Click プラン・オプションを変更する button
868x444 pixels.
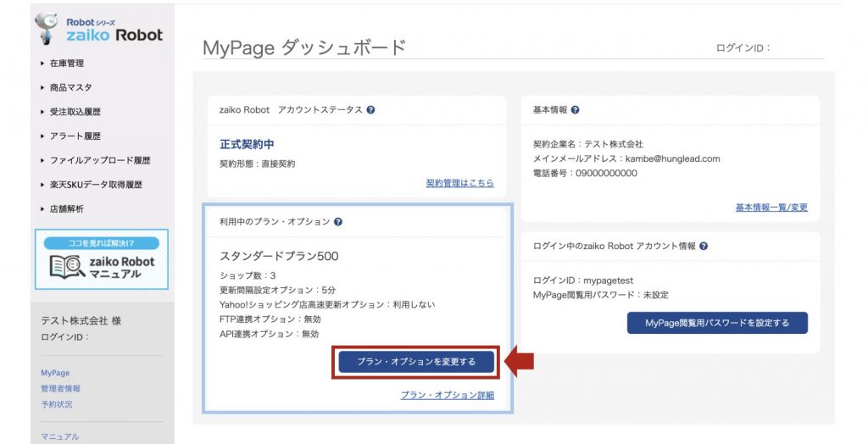click(415, 362)
